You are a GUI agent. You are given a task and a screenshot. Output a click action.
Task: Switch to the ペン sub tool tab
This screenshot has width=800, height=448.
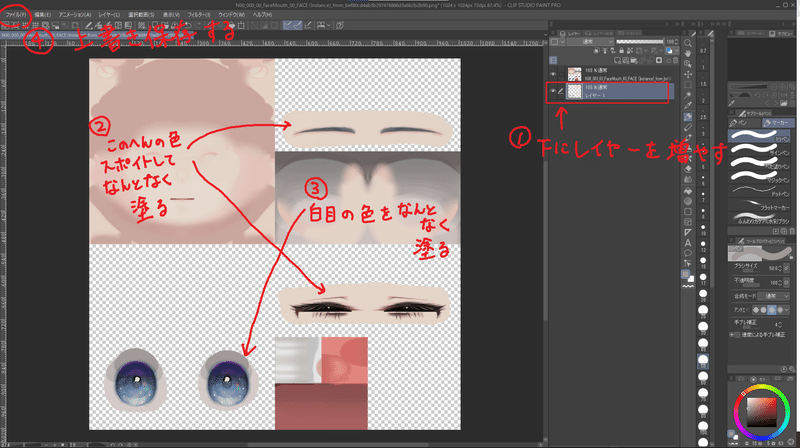pyautogui.click(x=744, y=122)
